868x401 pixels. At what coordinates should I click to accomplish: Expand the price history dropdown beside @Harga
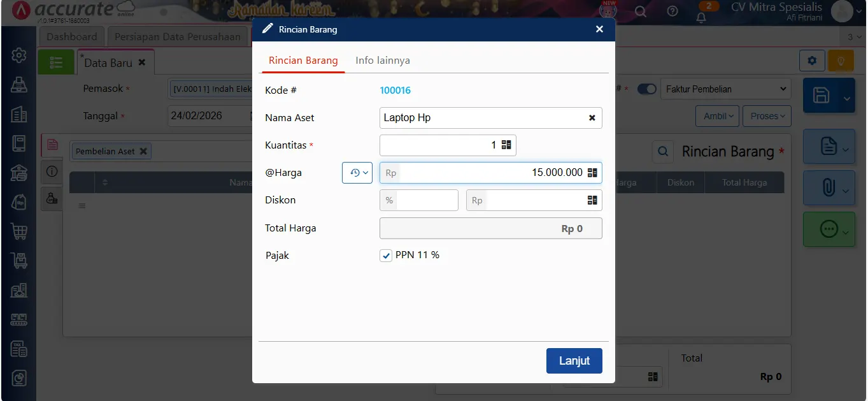pos(357,173)
